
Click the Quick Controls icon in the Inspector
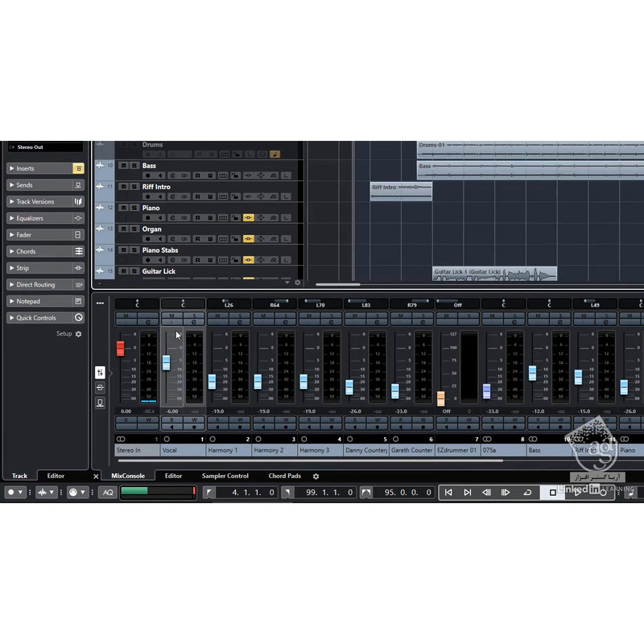tap(78, 318)
